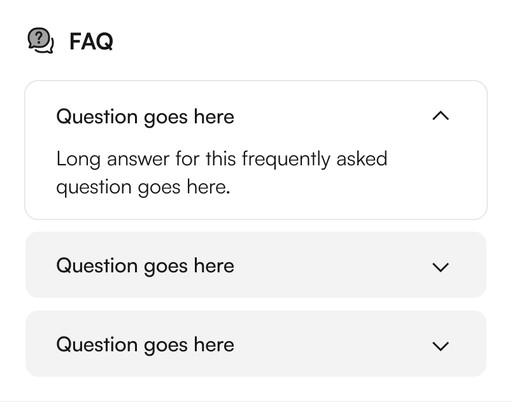
Task: Click the long answer paragraph text
Action: click(x=222, y=173)
